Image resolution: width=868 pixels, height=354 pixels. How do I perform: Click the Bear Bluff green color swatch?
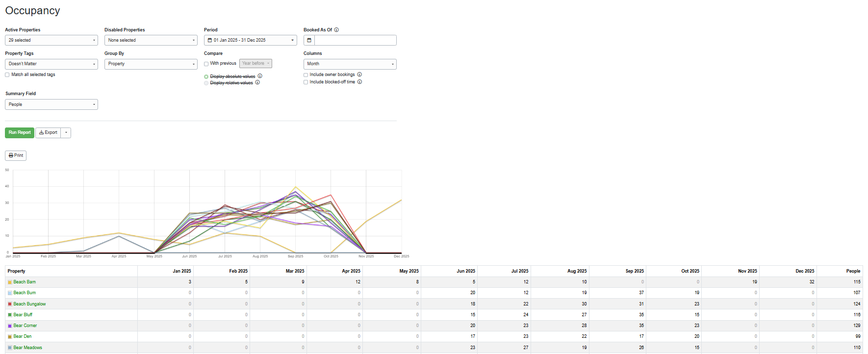click(10, 315)
